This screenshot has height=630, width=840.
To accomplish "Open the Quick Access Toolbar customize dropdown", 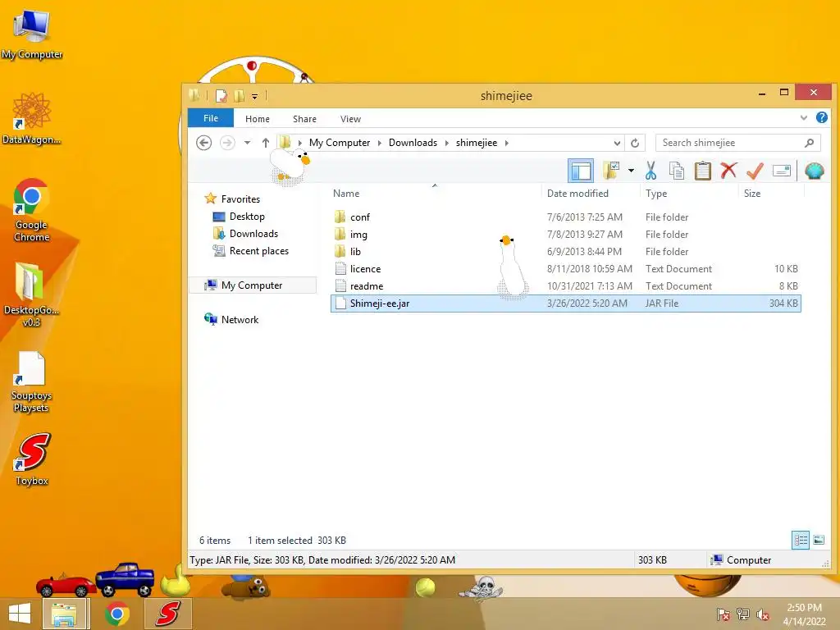I will pos(254,97).
